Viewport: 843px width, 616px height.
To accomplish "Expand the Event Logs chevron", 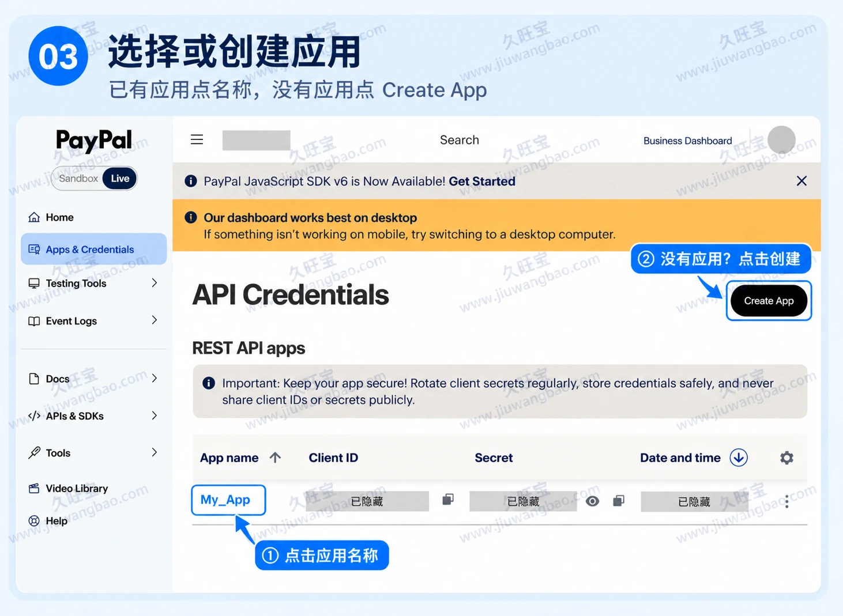I will [154, 320].
